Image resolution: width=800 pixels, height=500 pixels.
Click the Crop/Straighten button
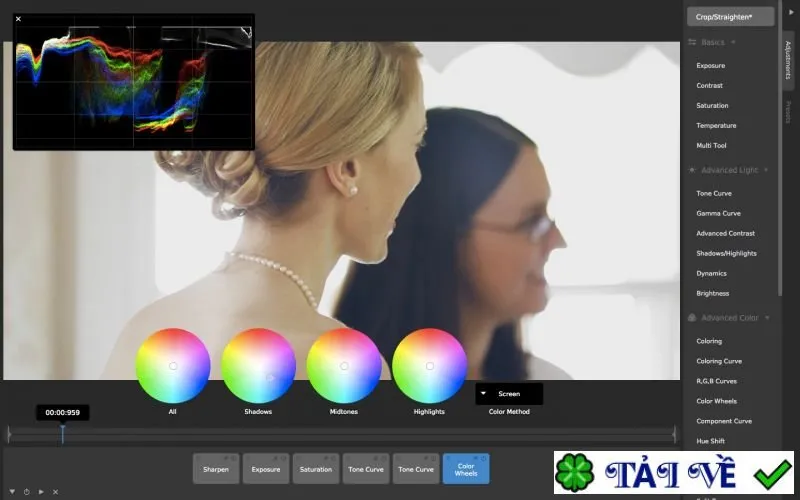pyautogui.click(x=731, y=17)
